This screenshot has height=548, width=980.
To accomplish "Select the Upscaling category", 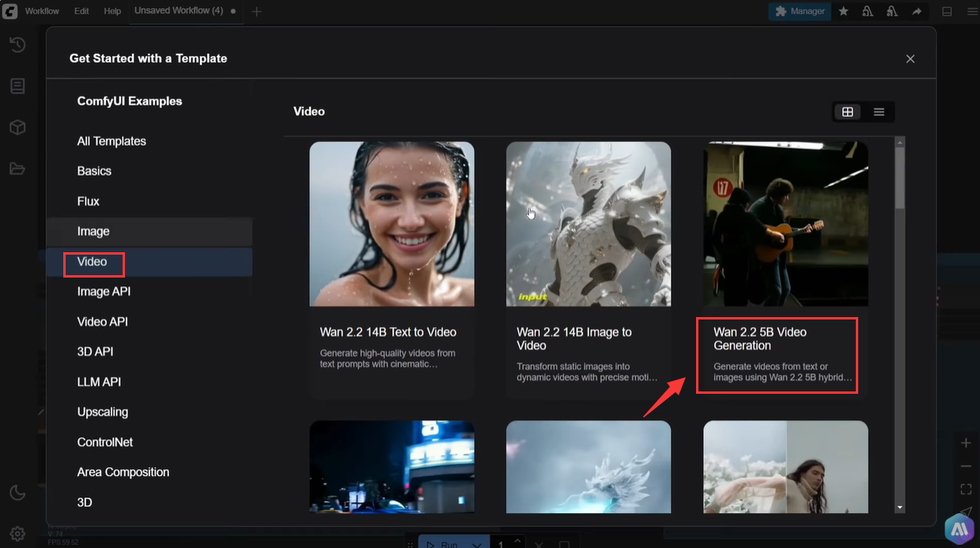I will coord(149,412).
